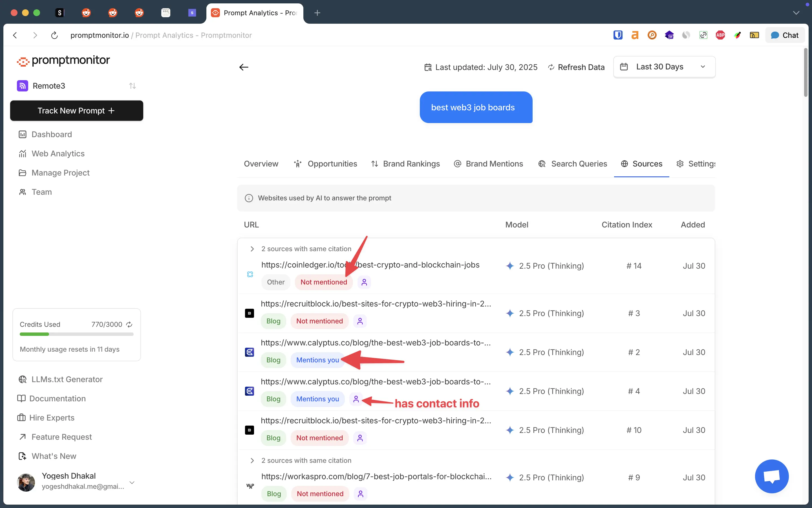
Task: Click the best web3 job boards prompt bubble
Action: click(x=476, y=107)
